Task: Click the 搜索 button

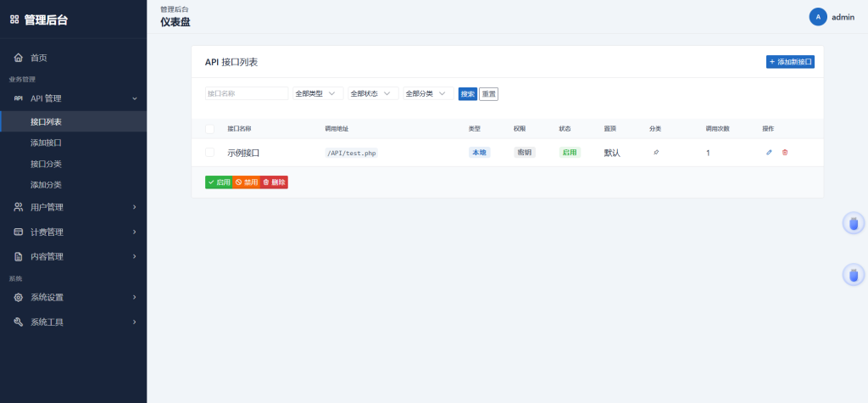Action: pyautogui.click(x=468, y=93)
